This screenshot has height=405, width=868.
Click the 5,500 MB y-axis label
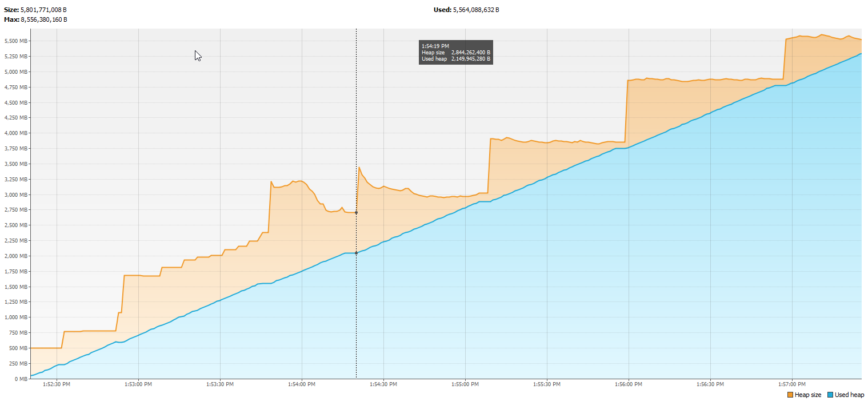pos(15,41)
